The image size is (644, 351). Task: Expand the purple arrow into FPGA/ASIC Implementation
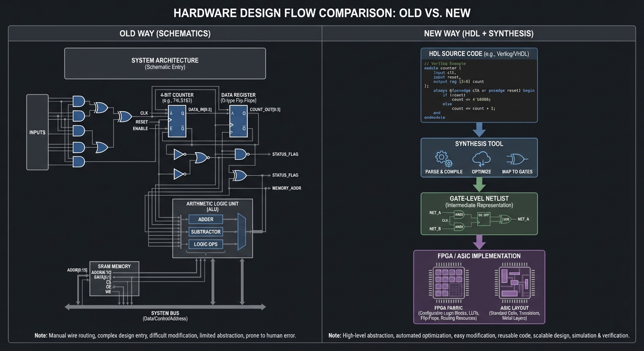click(479, 243)
